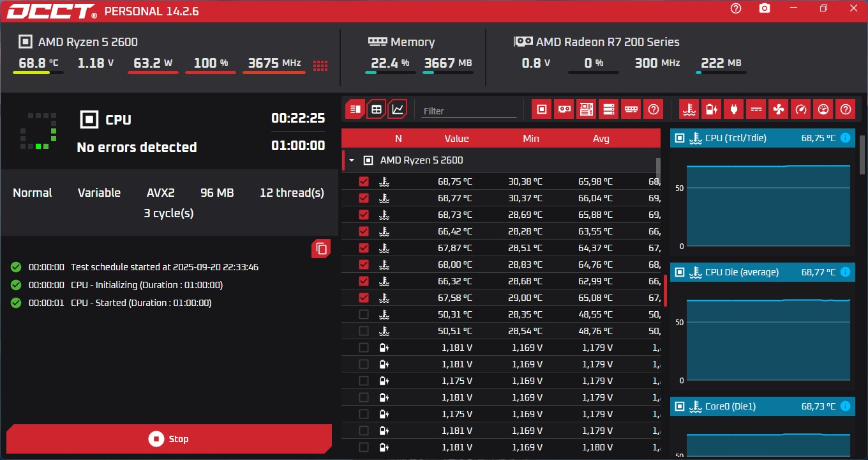
Task: Check the sensor row showing 50,51 °C
Action: [364, 331]
